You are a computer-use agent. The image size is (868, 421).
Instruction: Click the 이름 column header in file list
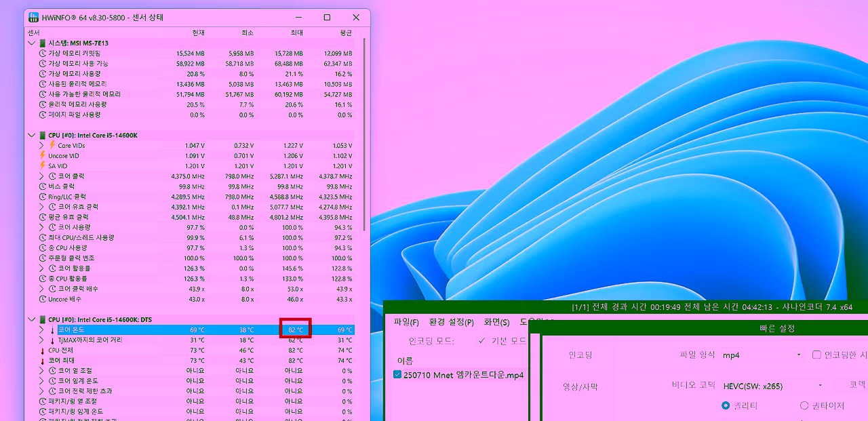click(x=404, y=361)
